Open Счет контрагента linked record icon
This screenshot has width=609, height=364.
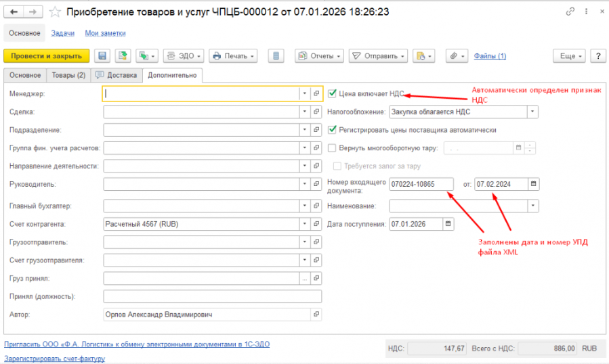(x=316, y=224)
